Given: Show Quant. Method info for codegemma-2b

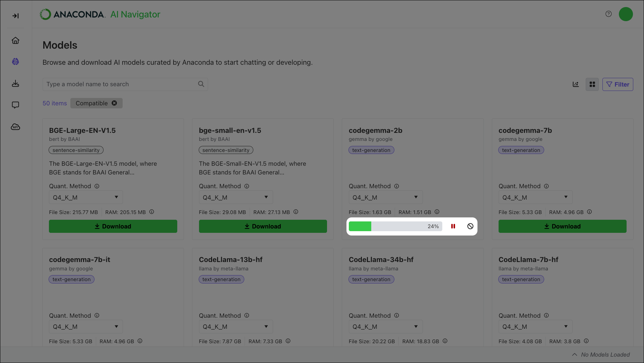Looking at the screenshot, I should pos(396,186).
